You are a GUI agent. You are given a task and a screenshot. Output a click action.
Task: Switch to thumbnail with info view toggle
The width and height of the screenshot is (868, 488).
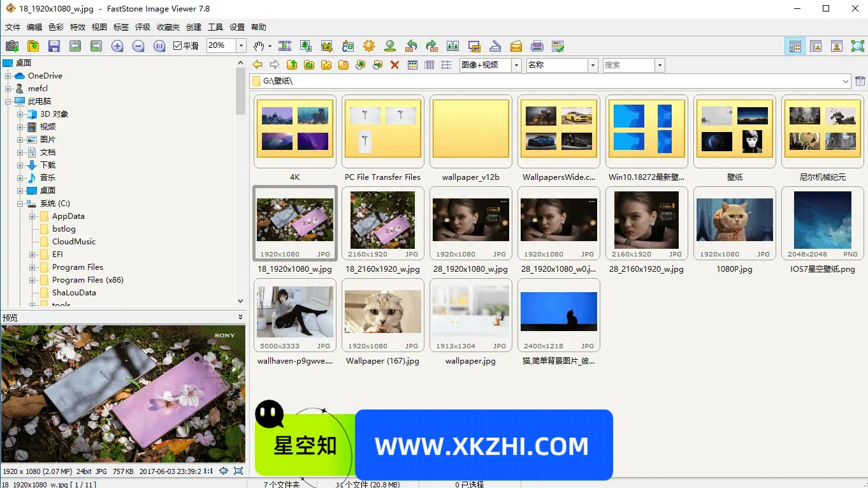[816, 46]
